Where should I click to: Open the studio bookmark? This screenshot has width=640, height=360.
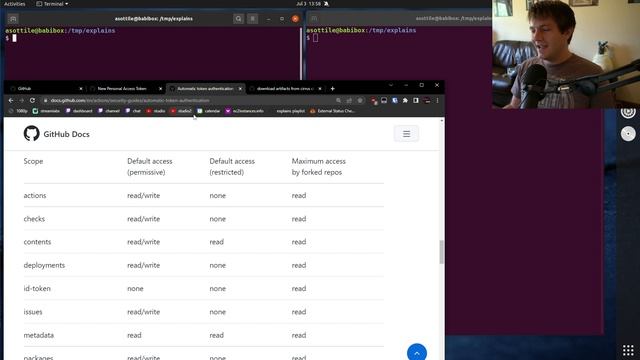coord(156,111)
